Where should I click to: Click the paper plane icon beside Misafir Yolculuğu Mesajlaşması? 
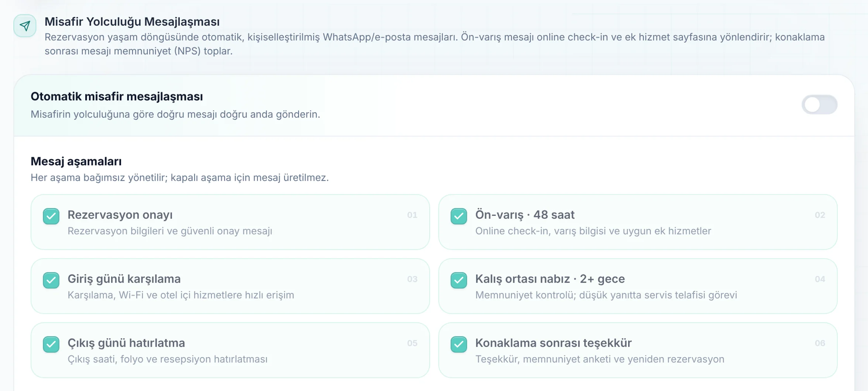point(25,26)
